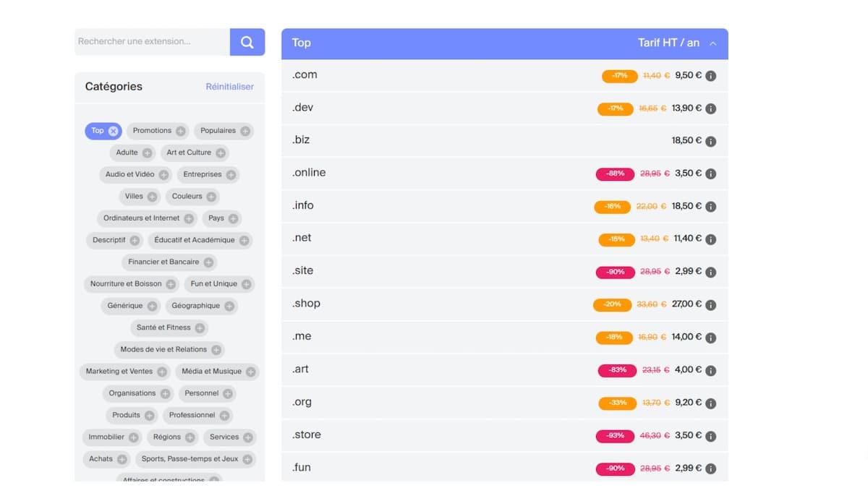Click the .store extension name
Image resolution: width=868 pixels, height=488 pixels.
click(x=307, y=435)
